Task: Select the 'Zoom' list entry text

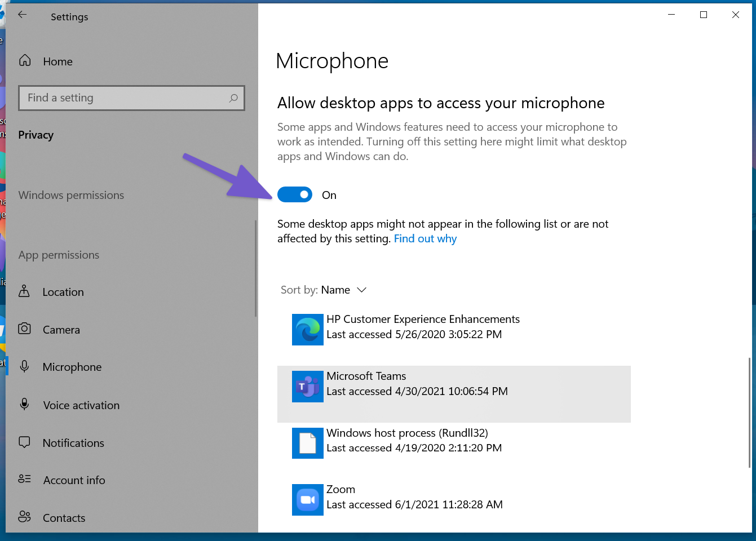Action: point(341,489)
